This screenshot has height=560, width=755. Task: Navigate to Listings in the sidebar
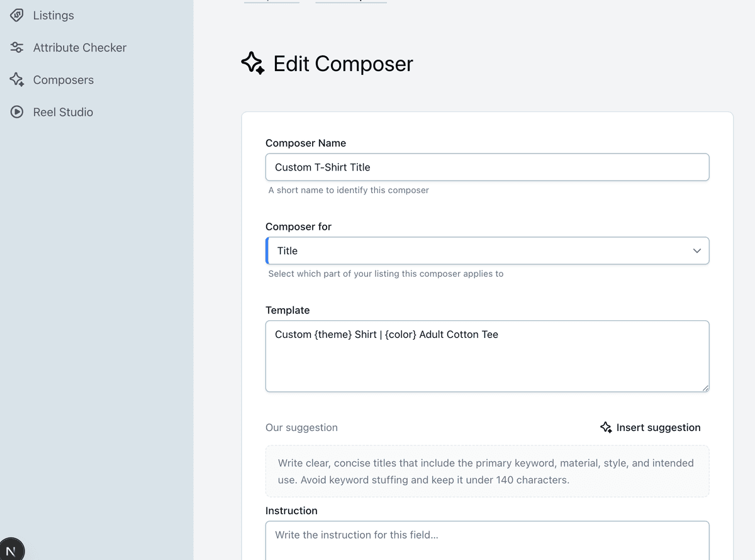[53, 15]
